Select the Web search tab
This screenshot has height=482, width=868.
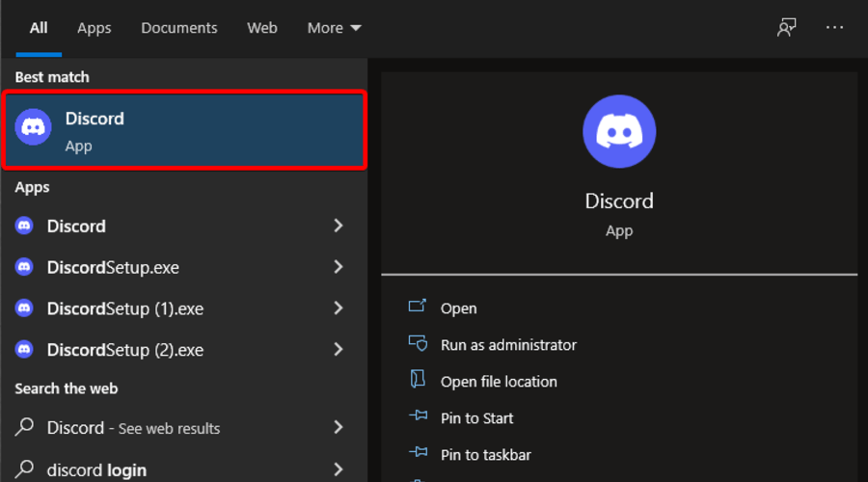pos(262,28)
